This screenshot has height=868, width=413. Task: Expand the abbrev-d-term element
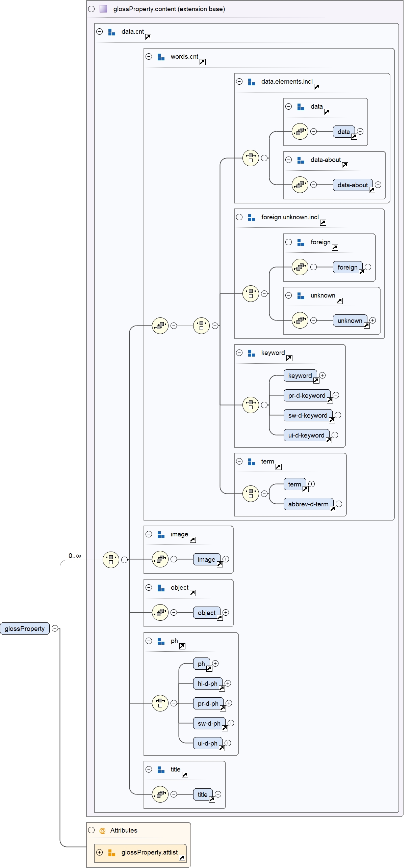click(339, 504)
